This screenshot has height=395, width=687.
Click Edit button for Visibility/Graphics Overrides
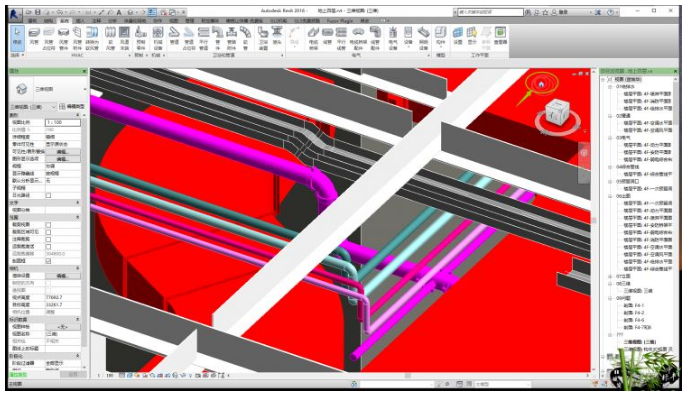pos(63,152)
